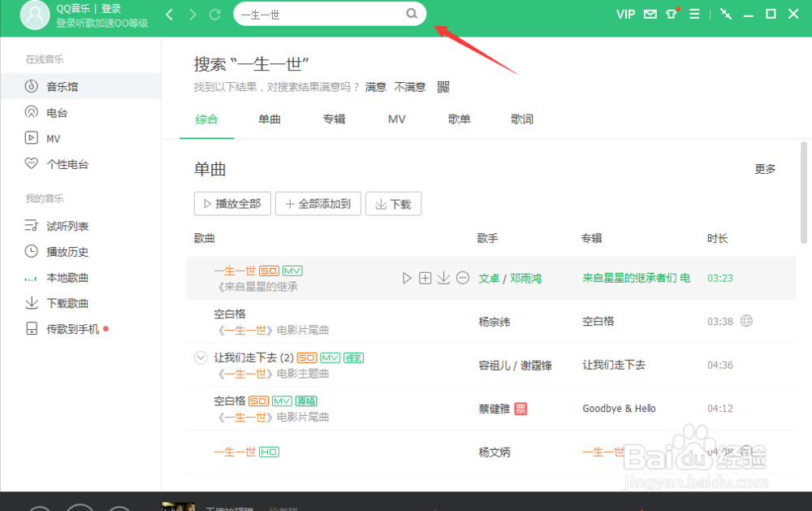Click the mail/message icon in title bar
The height and width of the screenshot is (511, 812).
(649, 14)
